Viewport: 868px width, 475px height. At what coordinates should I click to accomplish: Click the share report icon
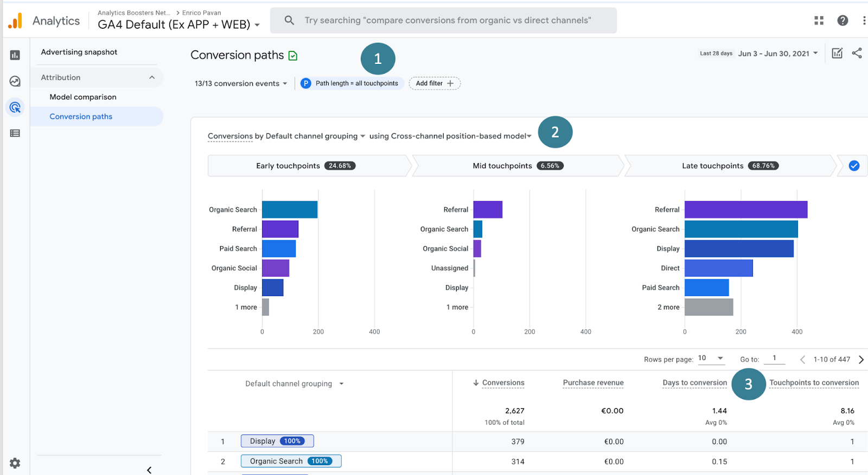pyautogui.click(x=857, y=53)
